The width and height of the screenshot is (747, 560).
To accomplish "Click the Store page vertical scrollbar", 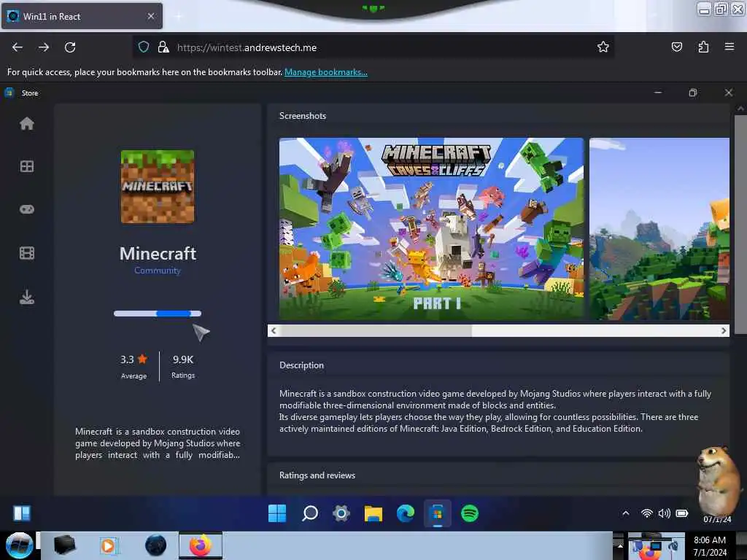I will 740,224.
